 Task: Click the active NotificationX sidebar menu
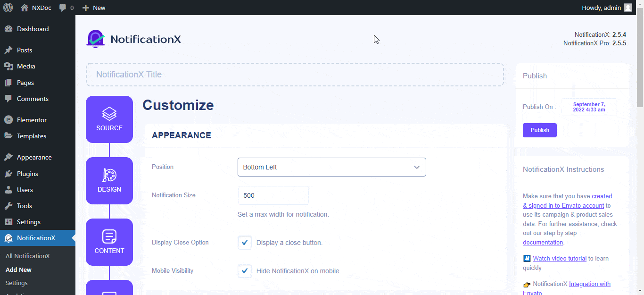tap(38, 238)
